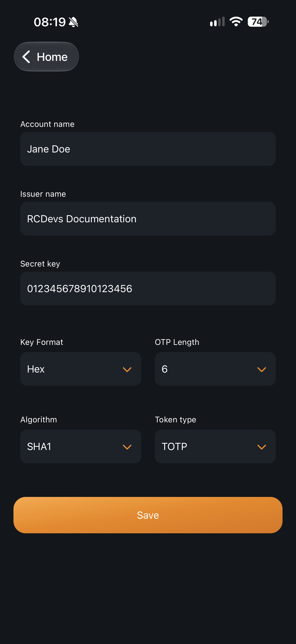Tap the Key Format label

pyautogui.click(x=42, y=342)
